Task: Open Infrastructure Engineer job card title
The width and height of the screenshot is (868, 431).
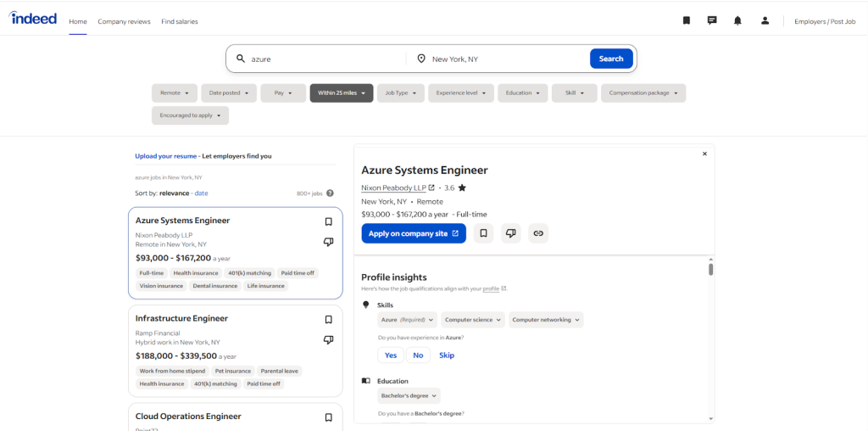Action: (181, 318)
